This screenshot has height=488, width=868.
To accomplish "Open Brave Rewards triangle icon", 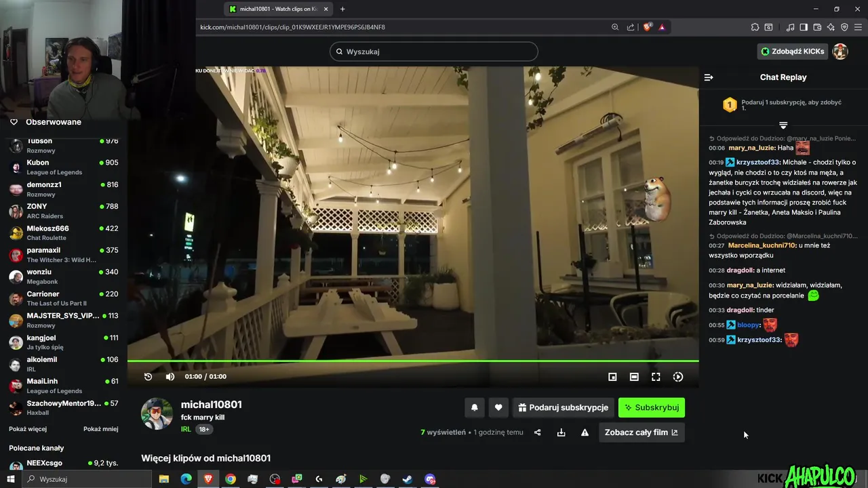I will click(662, 27).
